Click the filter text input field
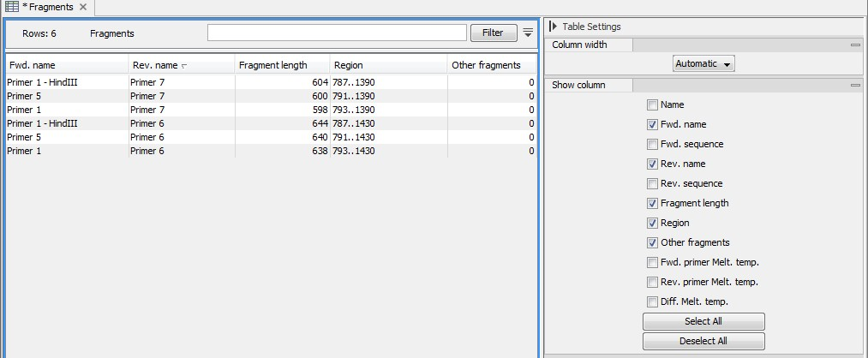 (x=336, y=33)
